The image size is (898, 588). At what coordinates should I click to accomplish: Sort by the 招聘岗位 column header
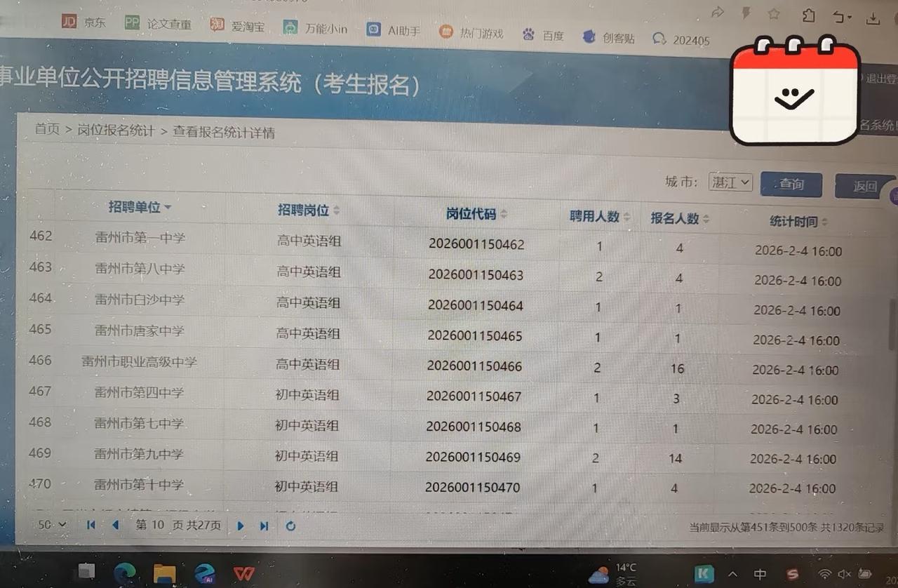coord(308,210)
